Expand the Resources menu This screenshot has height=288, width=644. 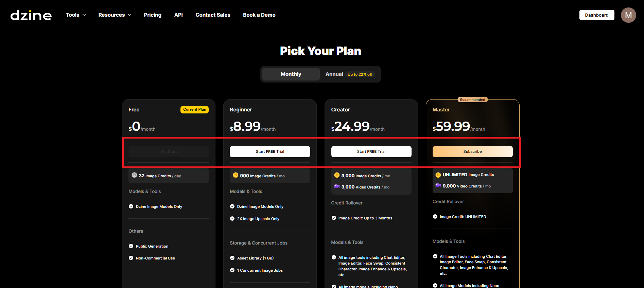coord(115,15)
